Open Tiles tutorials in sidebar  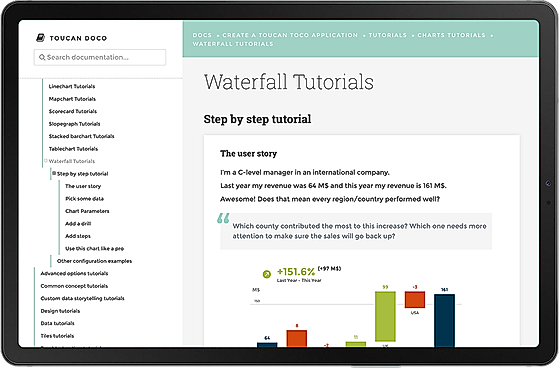pyautogui.click(x=57, y=336)
